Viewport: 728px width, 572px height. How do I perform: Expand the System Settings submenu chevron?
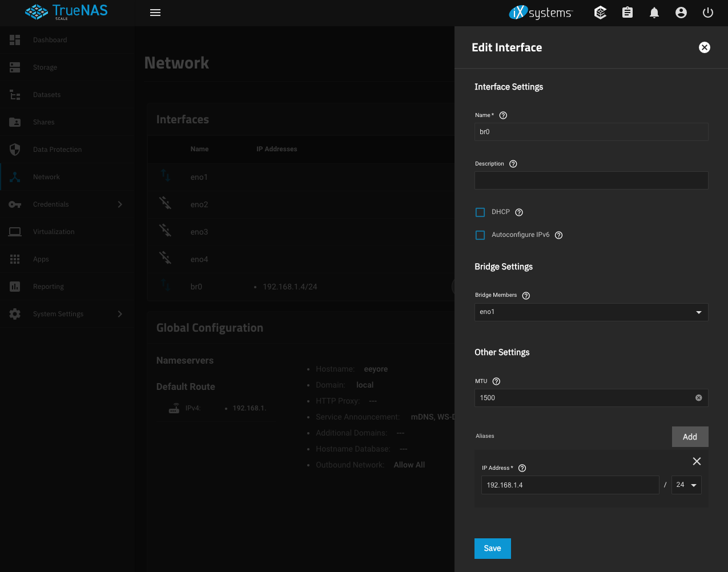click(120, 314)
